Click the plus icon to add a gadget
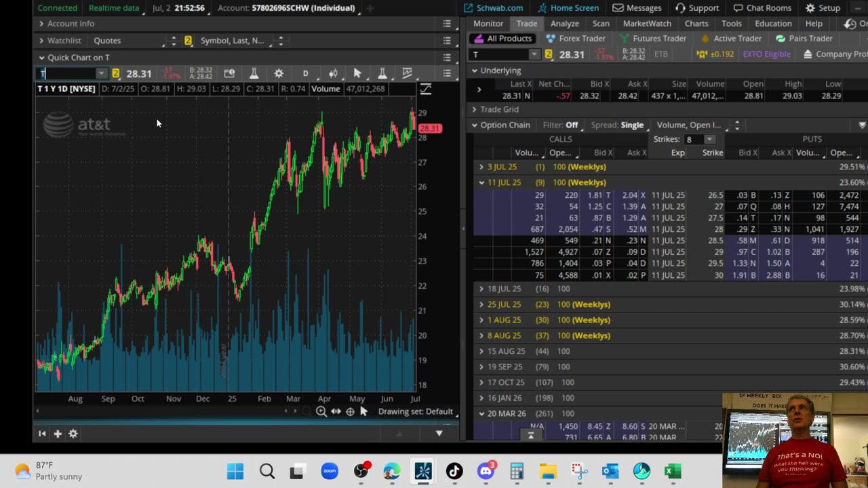This screenshot has width=868, height=488. point(58,434)
